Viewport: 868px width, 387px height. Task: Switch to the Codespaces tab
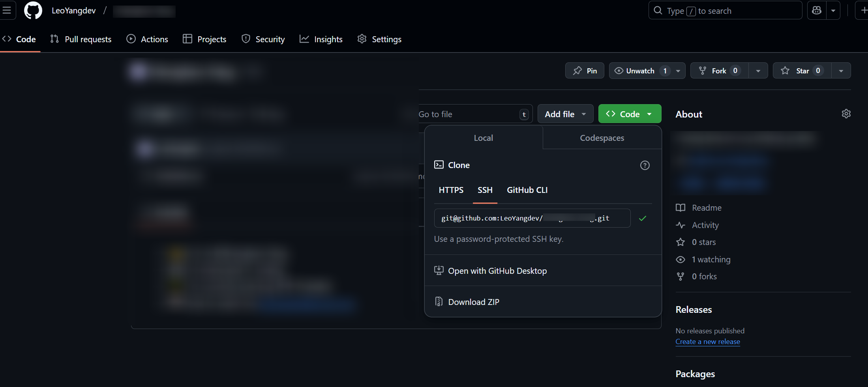(x=602, y=138)
